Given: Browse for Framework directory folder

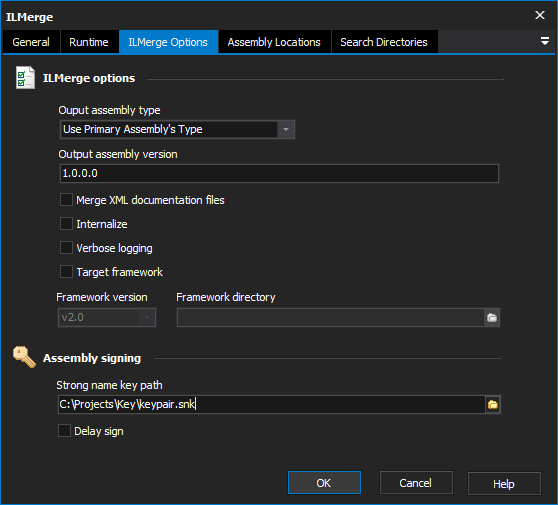Looking at the screenshot, I should click(492, 317).
